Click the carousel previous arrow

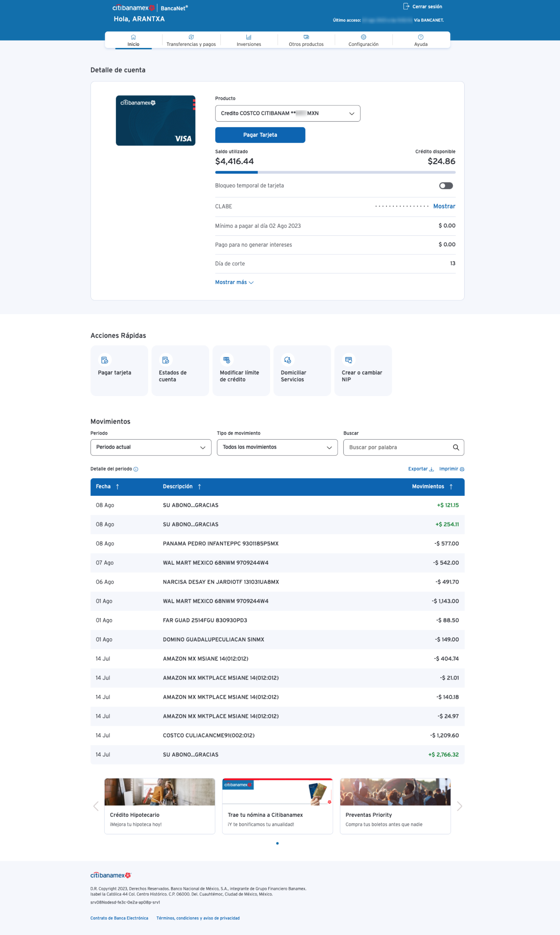(x=96, y=806)
